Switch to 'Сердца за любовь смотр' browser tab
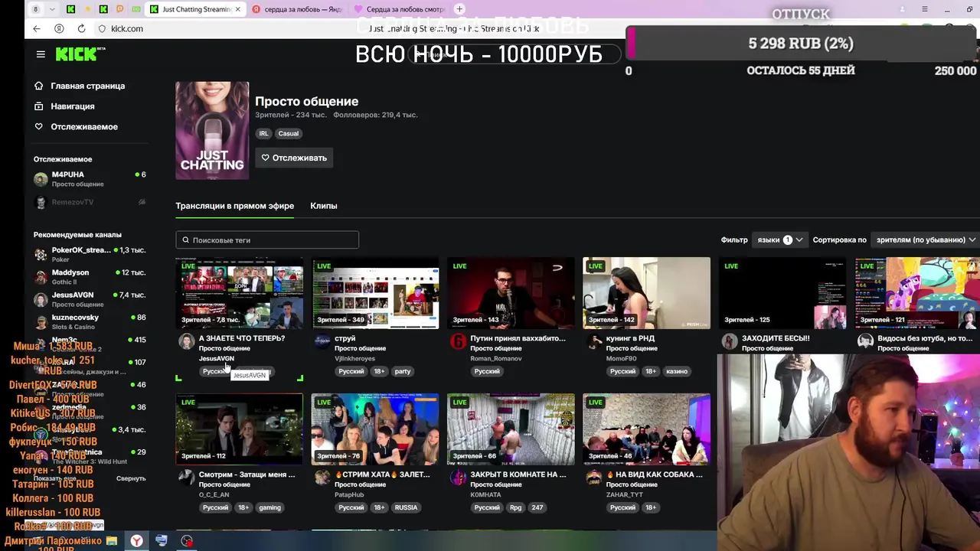The height and width of the screenshot is (551, 980). [x=400, y=9]
